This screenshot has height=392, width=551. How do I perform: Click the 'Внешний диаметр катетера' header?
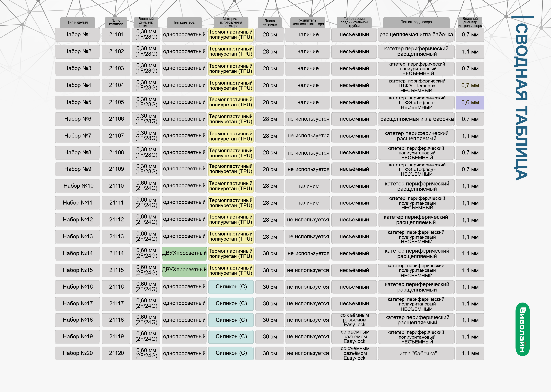(x=146, y=22)
